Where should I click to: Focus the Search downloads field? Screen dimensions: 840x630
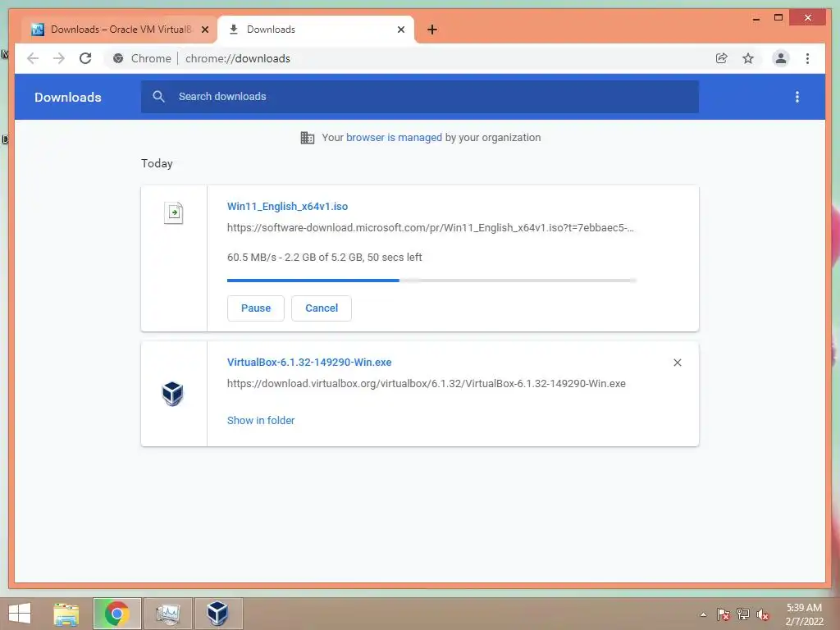click(419, 97)
